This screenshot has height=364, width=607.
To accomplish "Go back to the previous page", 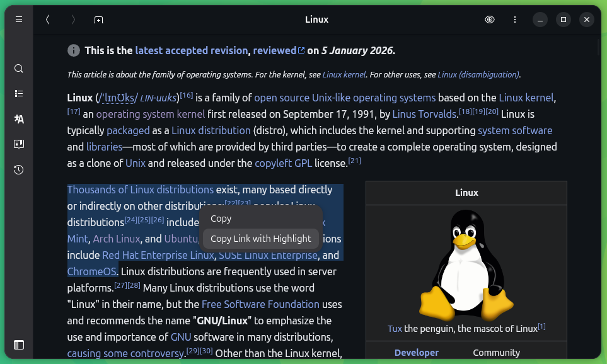I will (47, 20).
